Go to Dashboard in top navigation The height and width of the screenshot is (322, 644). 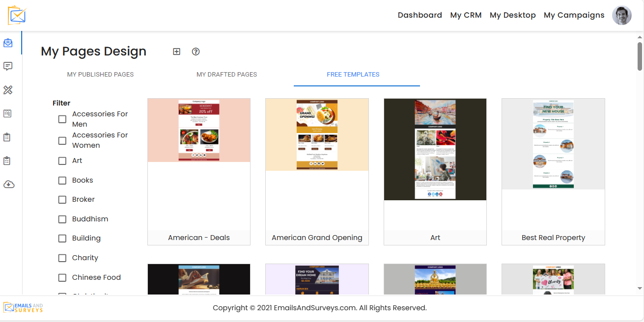420,15
